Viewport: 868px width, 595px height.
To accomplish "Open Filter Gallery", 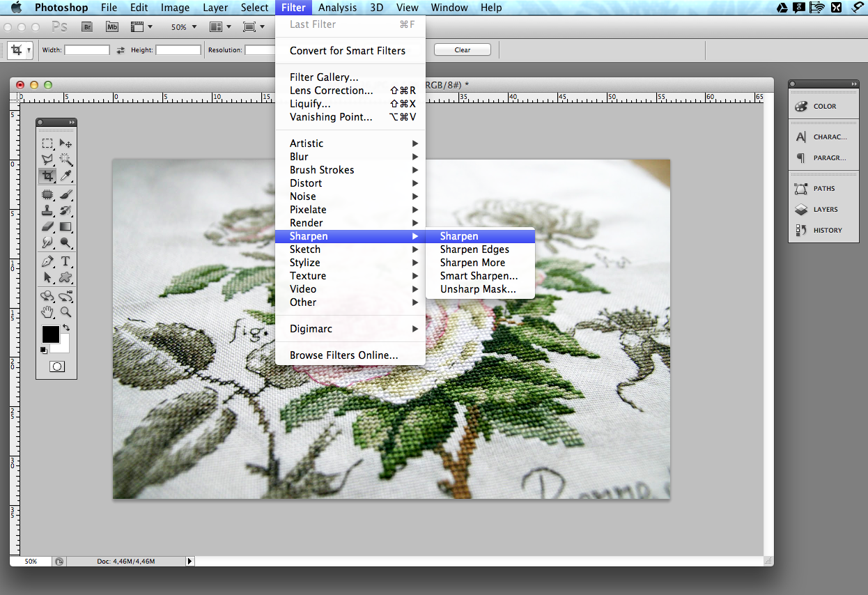I will click(350, 77).
